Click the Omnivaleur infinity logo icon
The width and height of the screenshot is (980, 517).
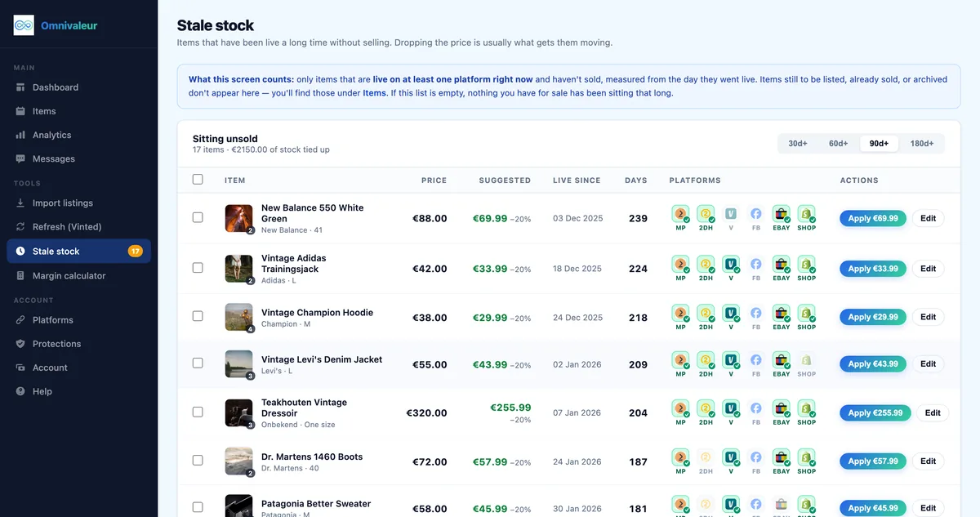(x=24, y=25)
